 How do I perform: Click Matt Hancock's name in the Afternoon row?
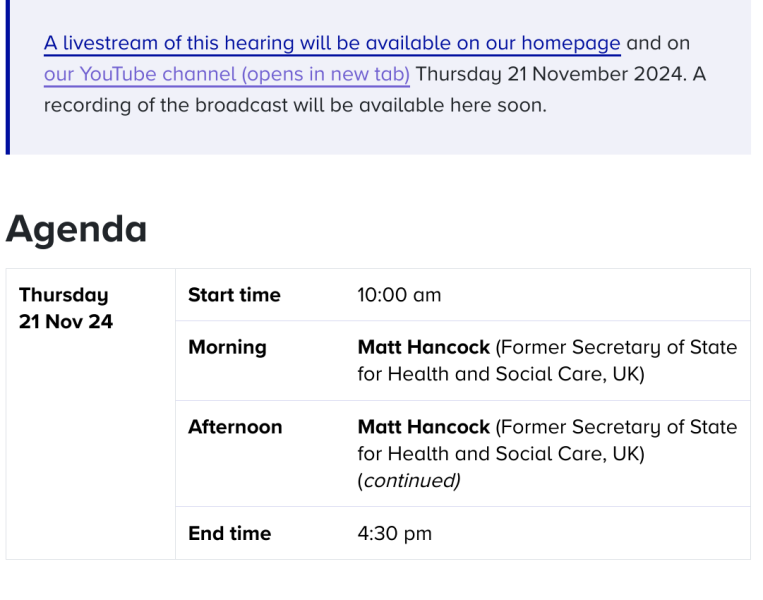(423, 427)
